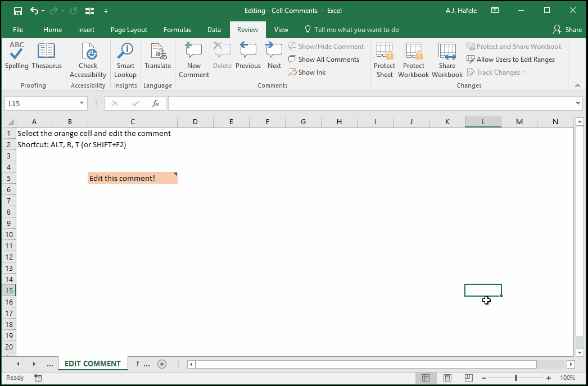Switch to Page Break Preview

(x=468, y=378)
